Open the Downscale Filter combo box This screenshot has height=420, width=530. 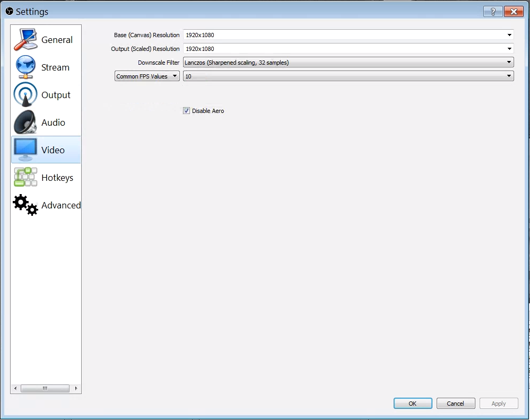(x=348, y=62)
